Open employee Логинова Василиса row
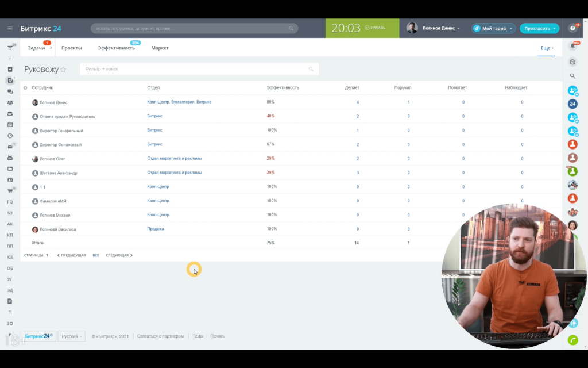This screenshot has height=368, width=588. [x=58, y=229]
